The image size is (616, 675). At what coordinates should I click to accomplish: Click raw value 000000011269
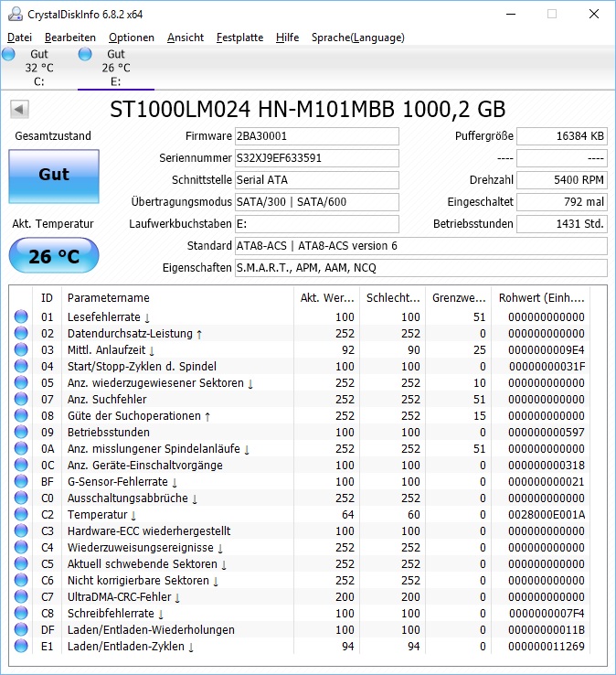click(547, 646)
